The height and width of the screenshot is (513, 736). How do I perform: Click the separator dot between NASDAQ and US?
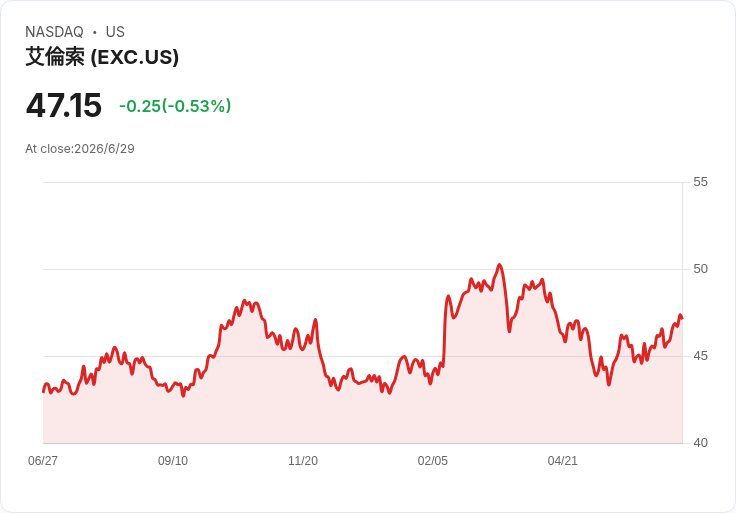click(94, 32)
